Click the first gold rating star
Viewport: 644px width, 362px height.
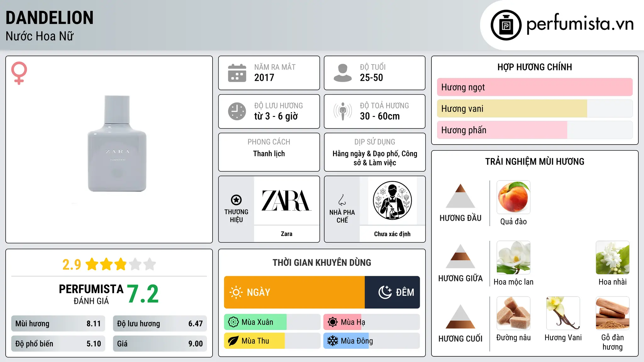point(92,264)
